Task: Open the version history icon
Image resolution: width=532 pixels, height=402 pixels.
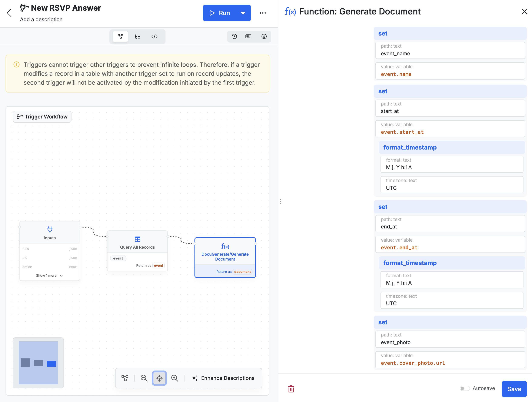Action: pos(234,36)
